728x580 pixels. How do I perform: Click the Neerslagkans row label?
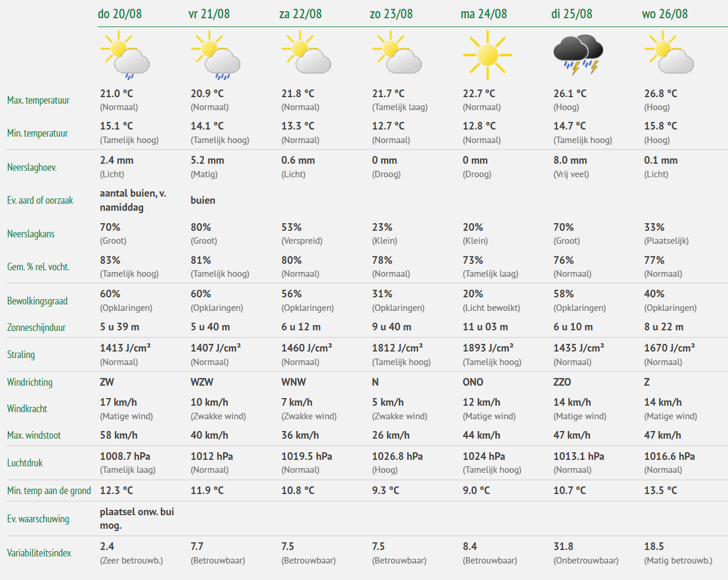pos(31,234)
